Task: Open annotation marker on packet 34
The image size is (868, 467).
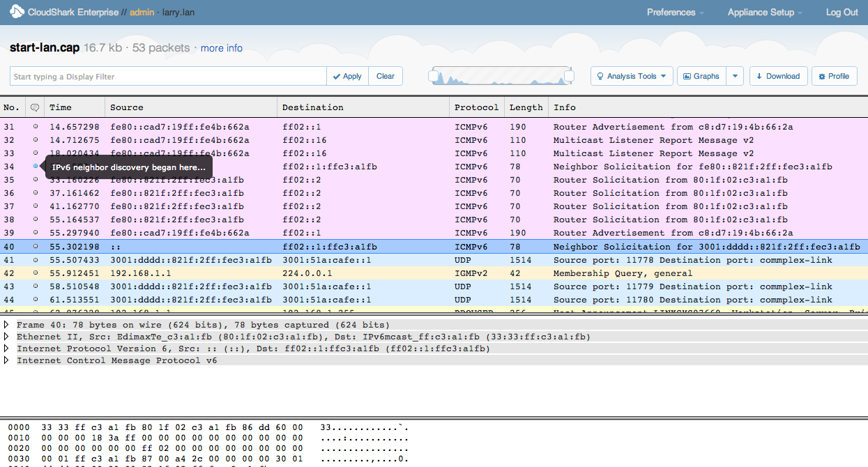Action: click(x=36, y=167)
